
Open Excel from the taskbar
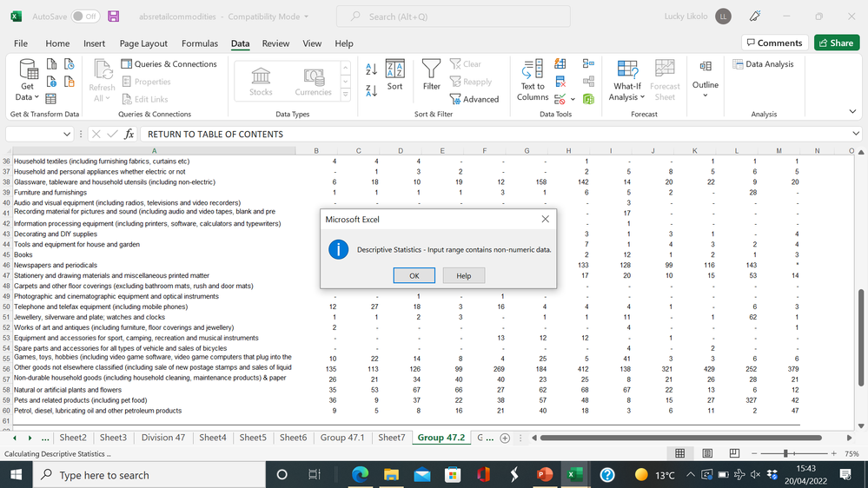[574, 475]
